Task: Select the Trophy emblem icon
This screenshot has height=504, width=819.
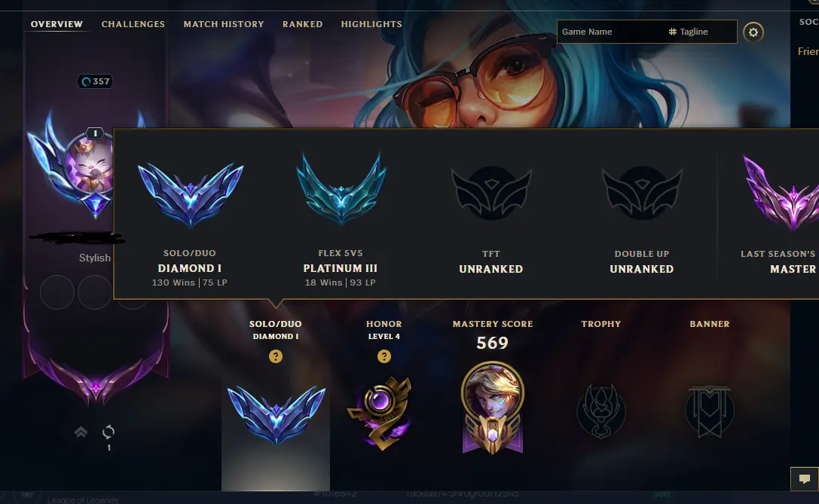Action: click(601, 411)
